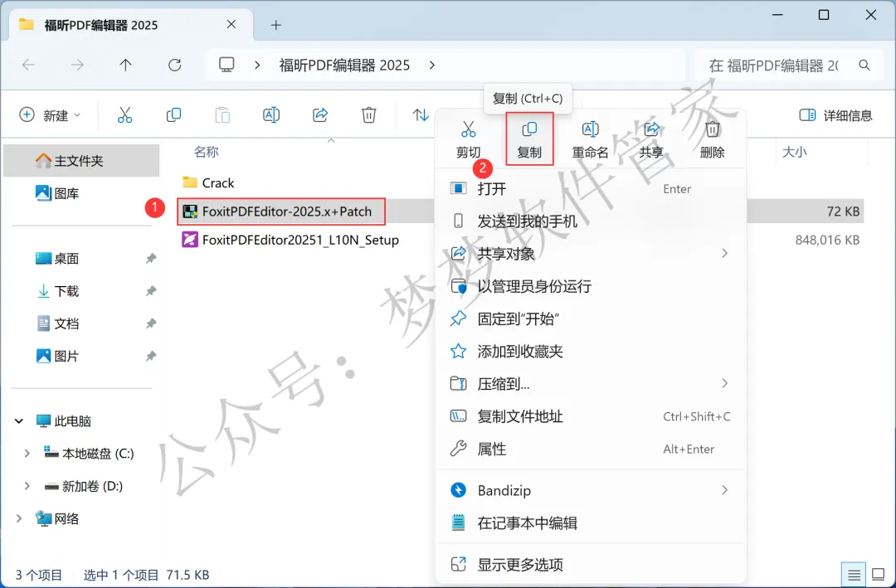Switch to large thumbnails view icon
This screenshot has width=896, height=588.
coord(878,574)
